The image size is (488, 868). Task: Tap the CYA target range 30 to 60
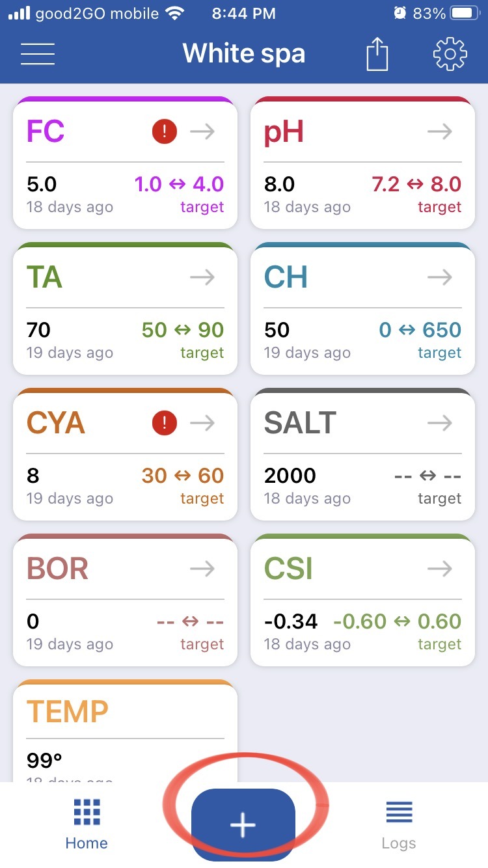[x=183, y=476]
